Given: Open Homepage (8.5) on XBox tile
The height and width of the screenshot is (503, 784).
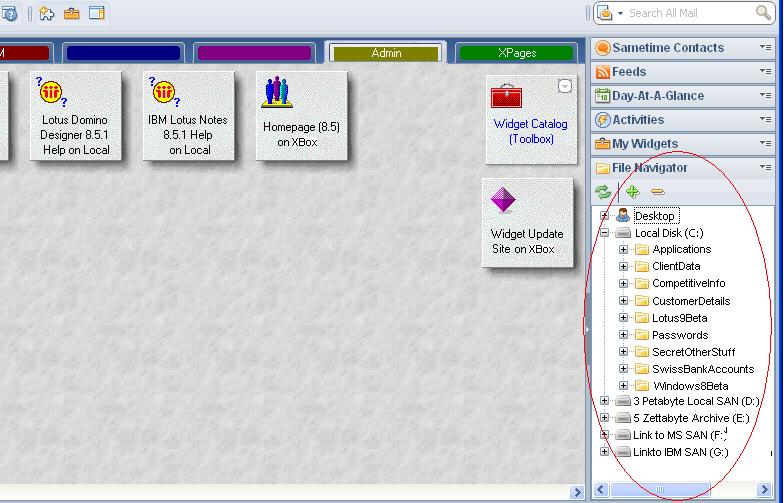Looking at the screenshot, I should point(302,116).
